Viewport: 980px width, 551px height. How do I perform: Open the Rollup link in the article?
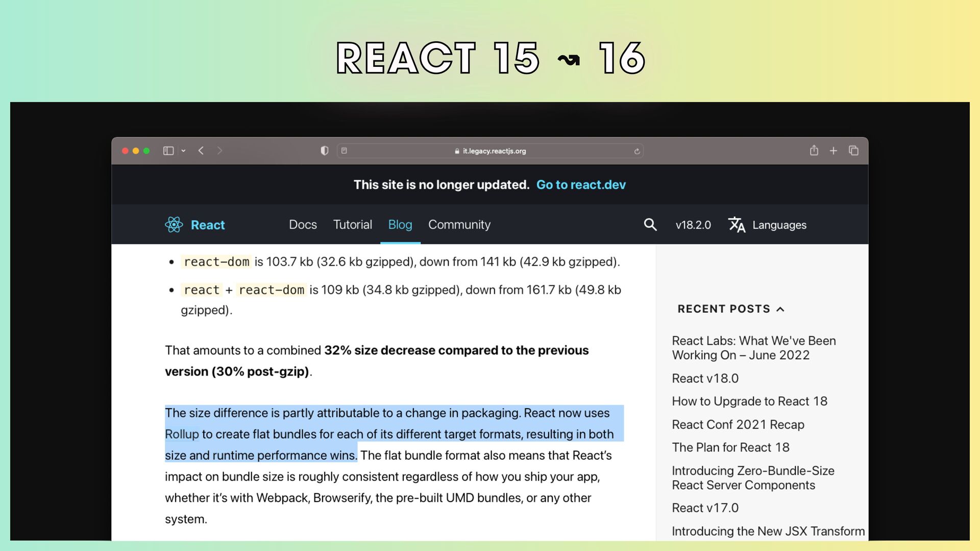click(x=182, y=434)
